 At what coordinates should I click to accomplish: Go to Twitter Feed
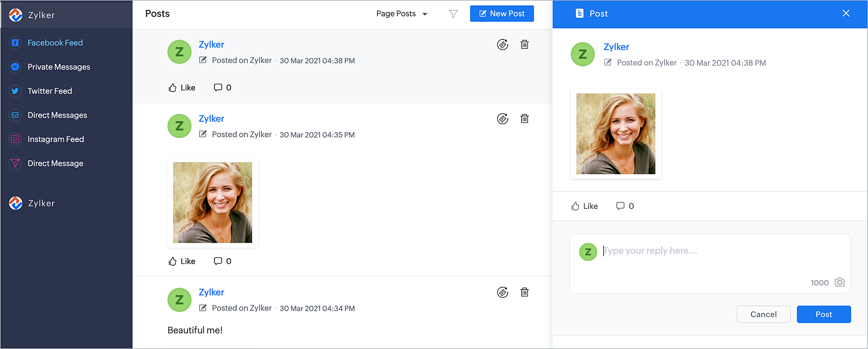coord(49,91)
